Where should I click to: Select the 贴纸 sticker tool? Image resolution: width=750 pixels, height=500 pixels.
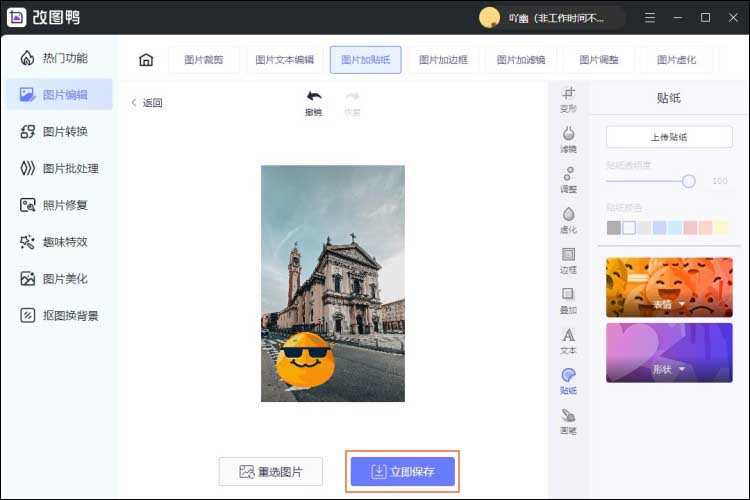[x=568, y=381]
